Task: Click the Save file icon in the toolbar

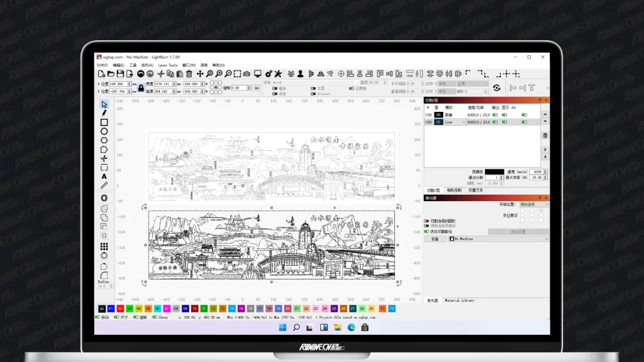Action: click(x=120, y=74)
